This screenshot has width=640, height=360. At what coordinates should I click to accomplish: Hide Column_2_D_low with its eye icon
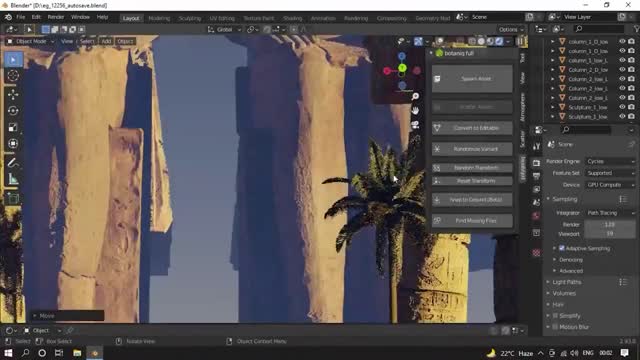(622, 69)
